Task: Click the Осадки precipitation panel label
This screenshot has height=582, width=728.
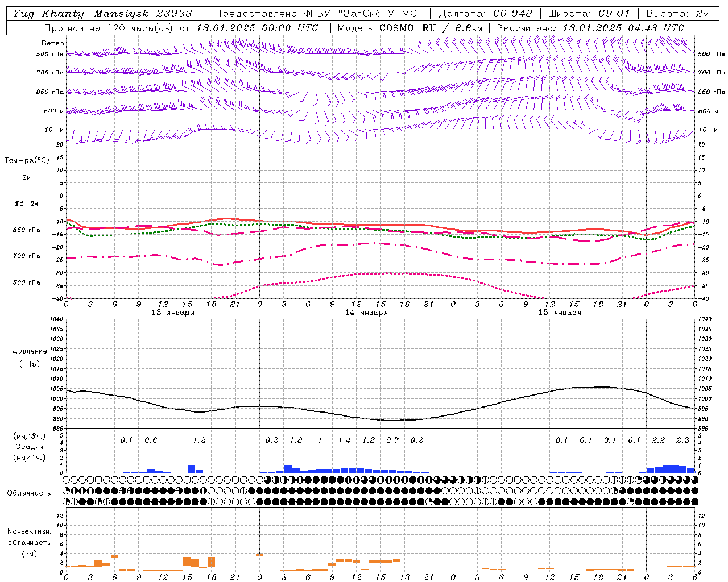Action: [29, 447]
